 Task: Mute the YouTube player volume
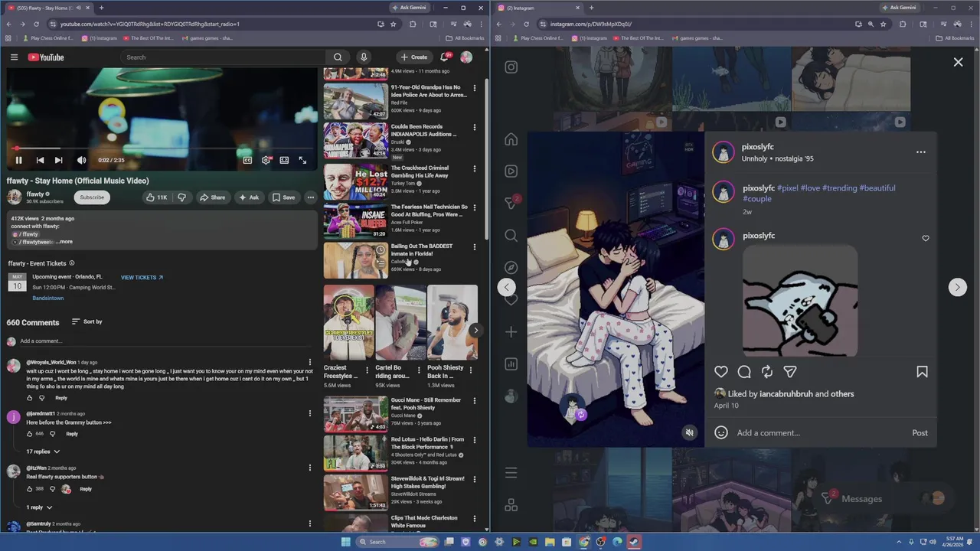(x=81, y=160)
